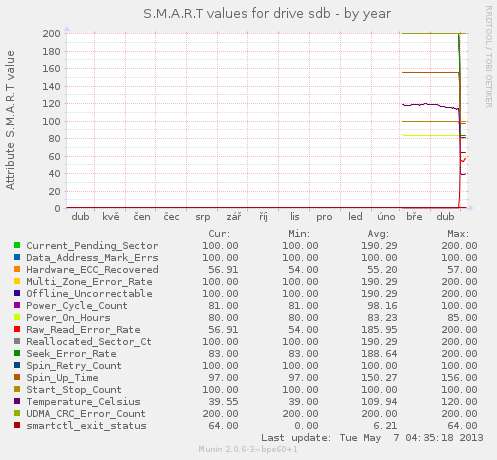This screenshot has width=497, height=460.
Task: Click the smartctl_exit_status dark red swatch
Action: coord(17,425)
